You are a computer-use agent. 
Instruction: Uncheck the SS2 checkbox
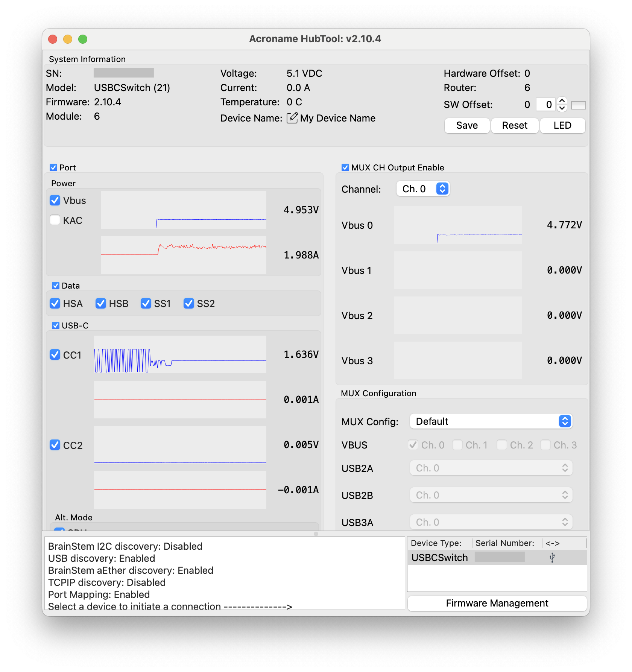point(189,303)
